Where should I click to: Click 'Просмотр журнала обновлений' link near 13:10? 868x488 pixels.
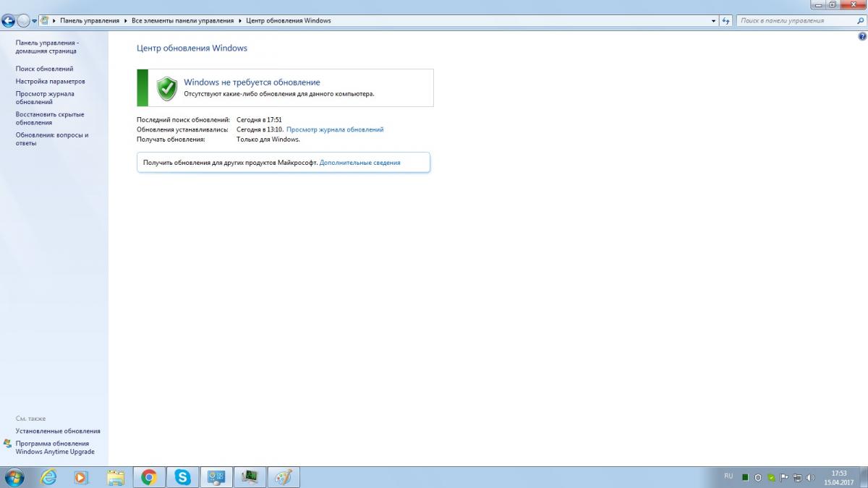pos(335,129)
